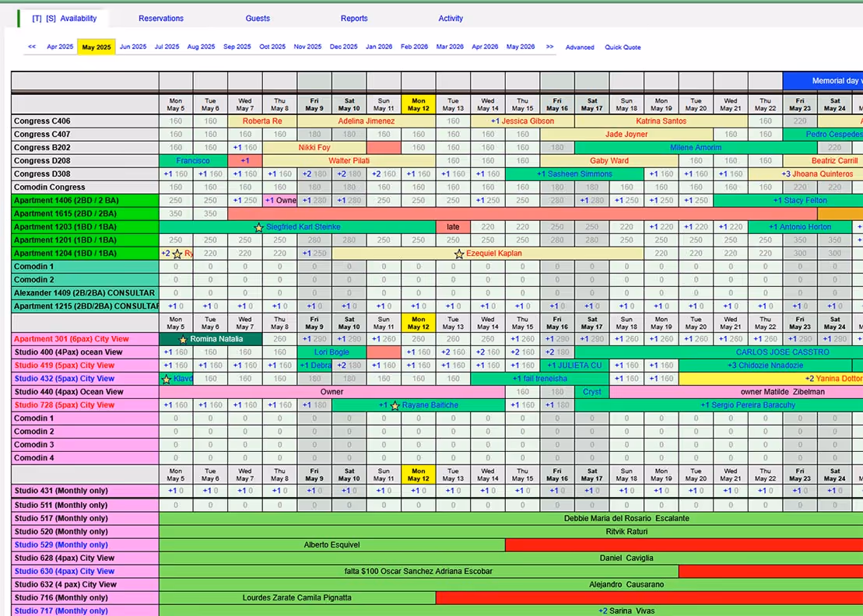Select the Jun 2025 month button
Image resolution: width=863 pixels, height=616 pixels.
tap(132, 47)
